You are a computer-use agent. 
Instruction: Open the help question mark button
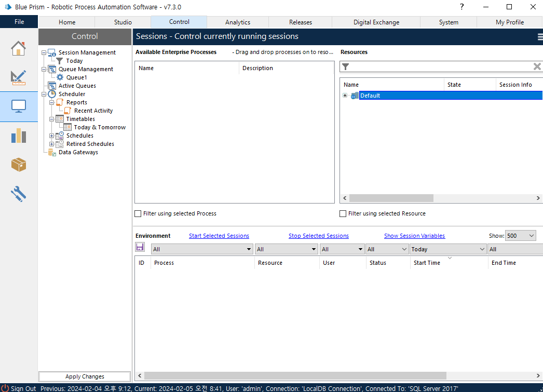tap(461, 7)
